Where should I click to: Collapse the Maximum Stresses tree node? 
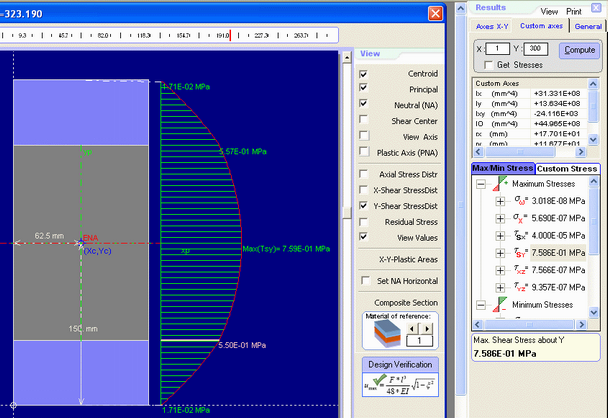pos(481,184)
